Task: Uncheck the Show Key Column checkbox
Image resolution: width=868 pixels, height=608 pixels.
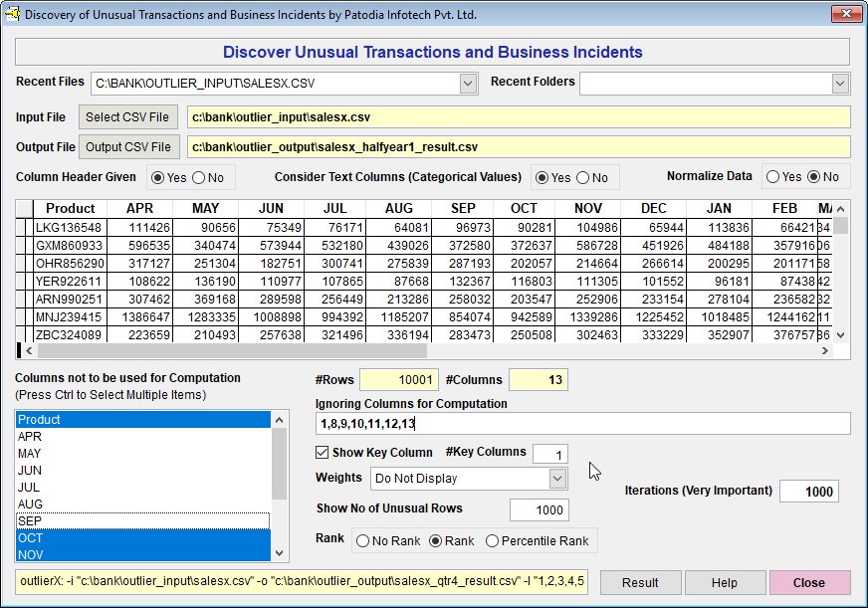Action: [323, 454]
